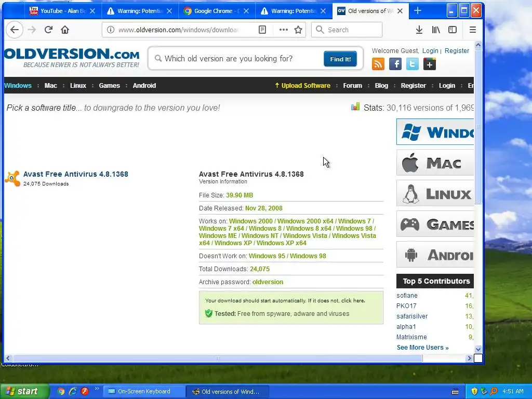This screenshot has width=532, height=399.
Task: Open Forum in navigation bar
Action: pyautogui.click(x=352, y=86)
